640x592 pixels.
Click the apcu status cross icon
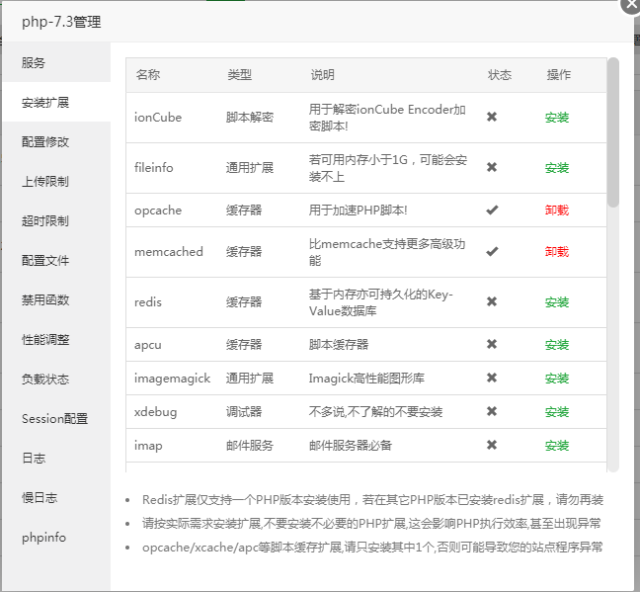(492, 344)
